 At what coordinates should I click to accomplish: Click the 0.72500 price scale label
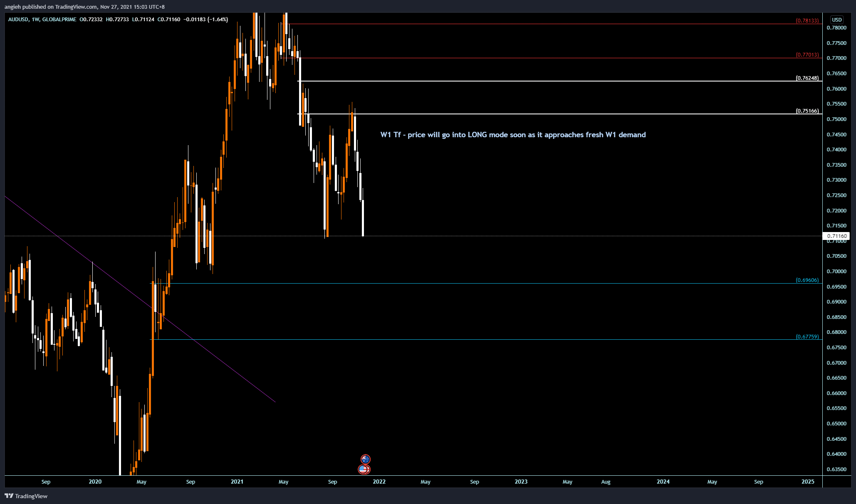836,195
